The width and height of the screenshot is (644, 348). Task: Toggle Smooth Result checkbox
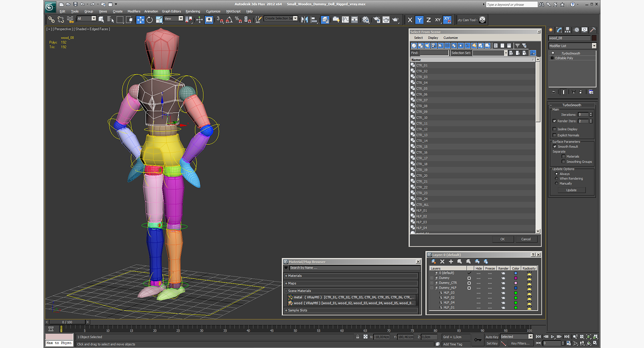(555, 147)
